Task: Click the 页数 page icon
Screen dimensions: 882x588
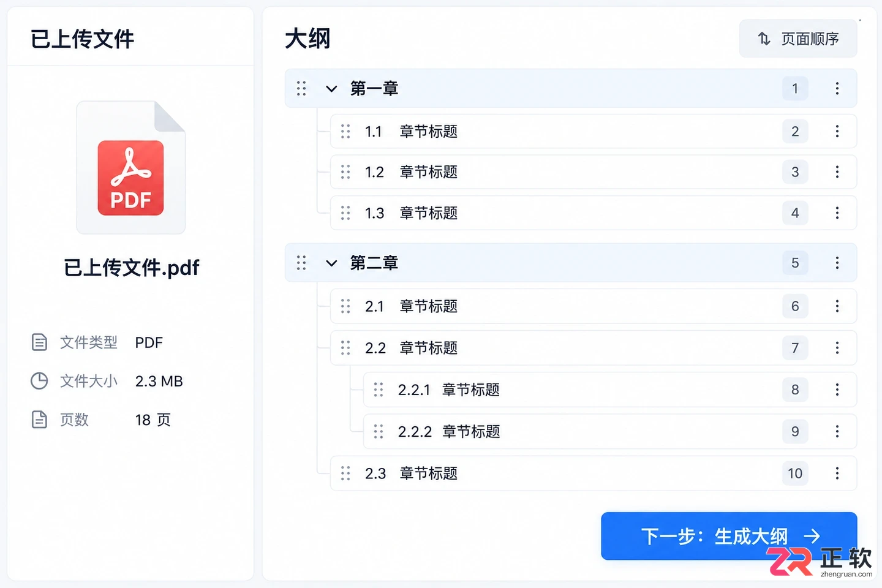Action: [x=39, y=420]
